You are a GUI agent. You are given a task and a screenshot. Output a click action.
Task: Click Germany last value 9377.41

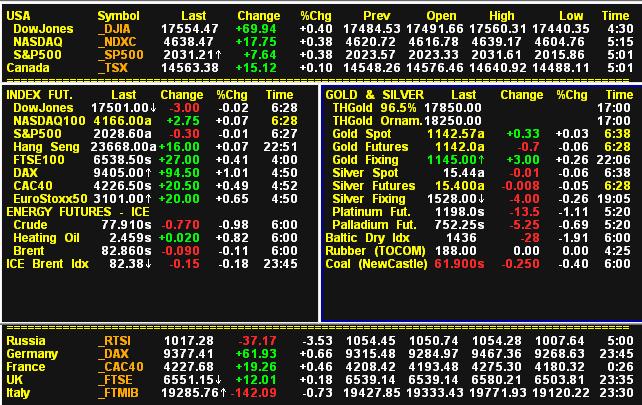pyautogui.click(x=188, y=354)
